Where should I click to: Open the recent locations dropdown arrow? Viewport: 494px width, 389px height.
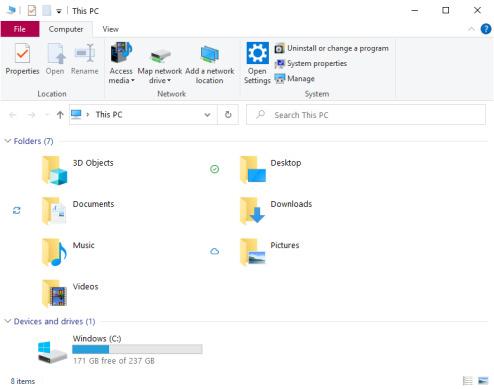pyautogui.click(x=46, y=115)
